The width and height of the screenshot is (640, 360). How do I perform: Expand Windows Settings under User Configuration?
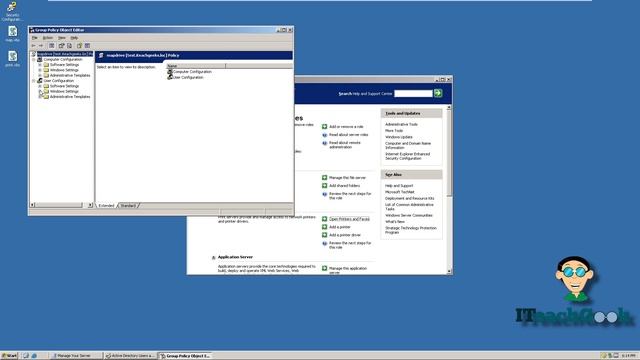click(x=40, y=91)
